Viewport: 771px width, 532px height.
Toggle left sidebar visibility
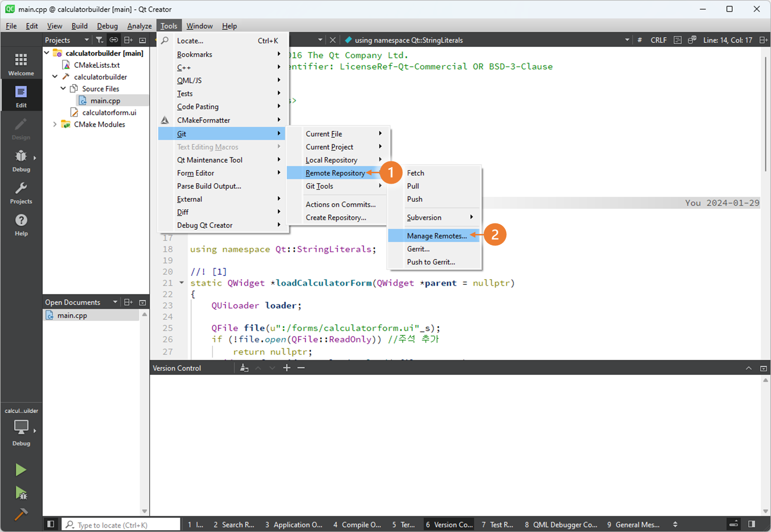coord(51,524)
